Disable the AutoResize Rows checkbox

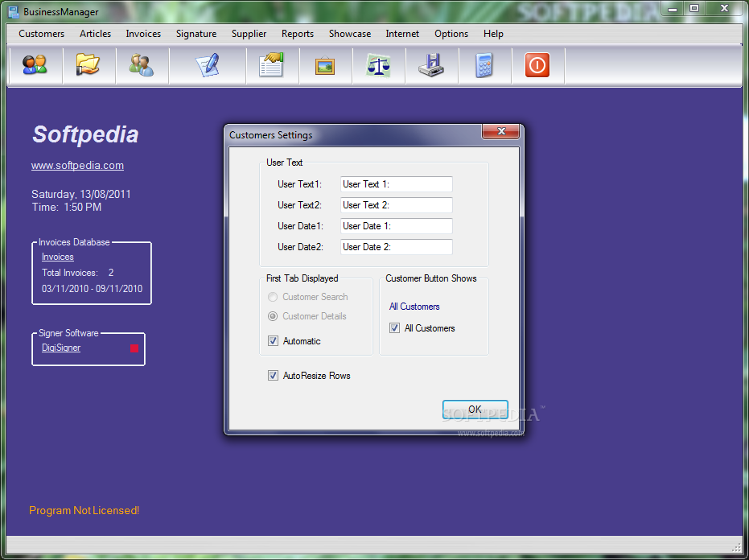(x=274, y=376)
